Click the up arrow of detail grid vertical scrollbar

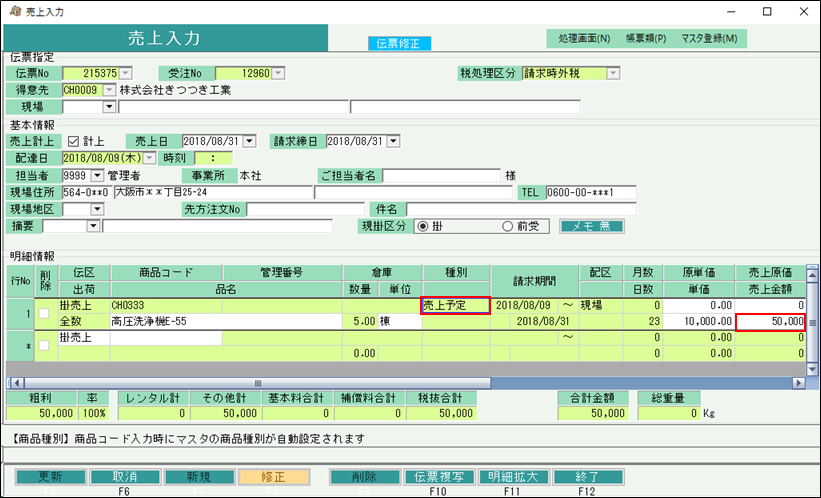point(813,274)
